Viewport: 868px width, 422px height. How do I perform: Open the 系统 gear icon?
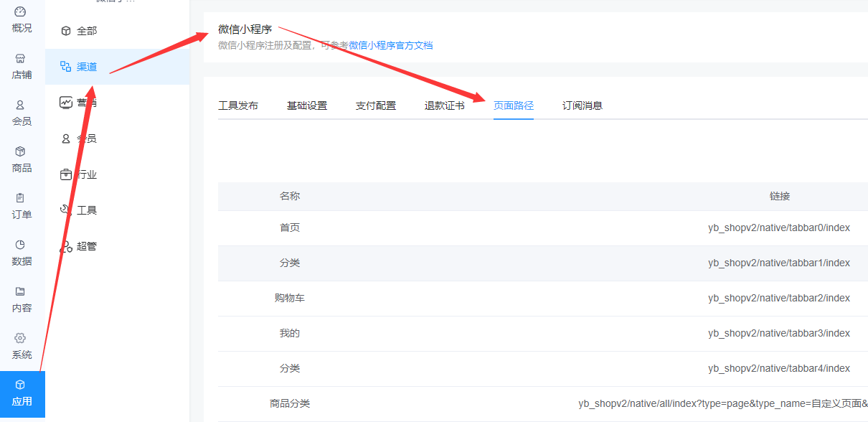[20, 338]
